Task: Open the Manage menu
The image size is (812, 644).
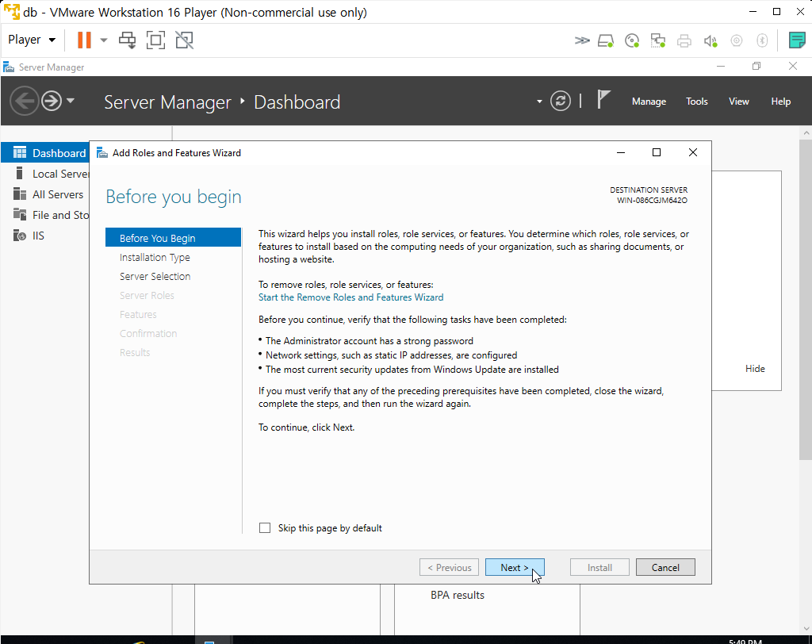Action: point(649,102)
